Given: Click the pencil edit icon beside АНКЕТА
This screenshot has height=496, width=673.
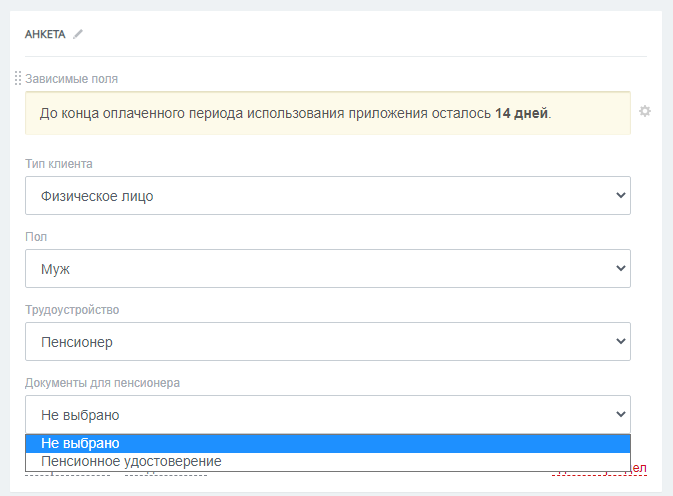Looking at the screenshot, I should [78, 34].
